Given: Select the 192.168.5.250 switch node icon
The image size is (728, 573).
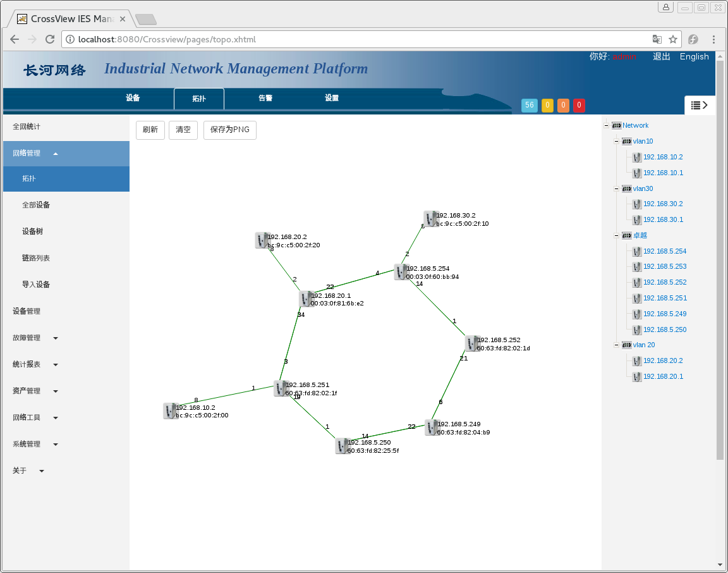Looking at the screenshot, I should (341, 446).
